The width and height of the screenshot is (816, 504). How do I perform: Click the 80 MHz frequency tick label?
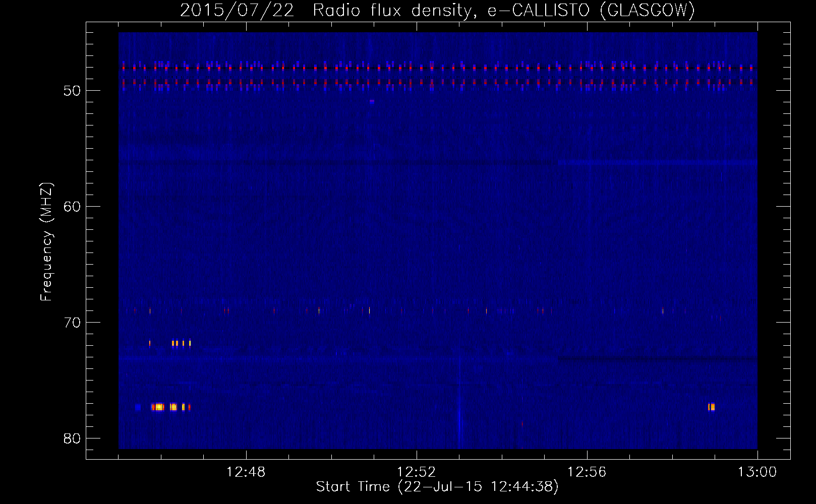(72, 438)
